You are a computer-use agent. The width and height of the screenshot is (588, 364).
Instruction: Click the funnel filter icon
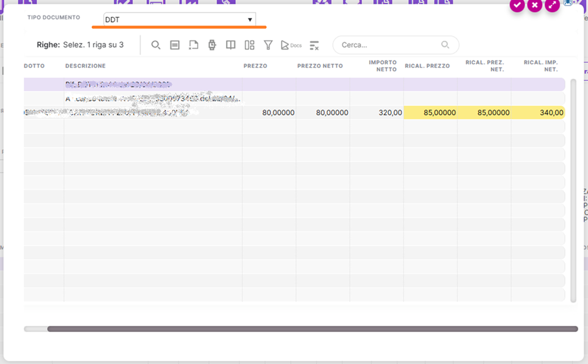(x=268, y=45)
